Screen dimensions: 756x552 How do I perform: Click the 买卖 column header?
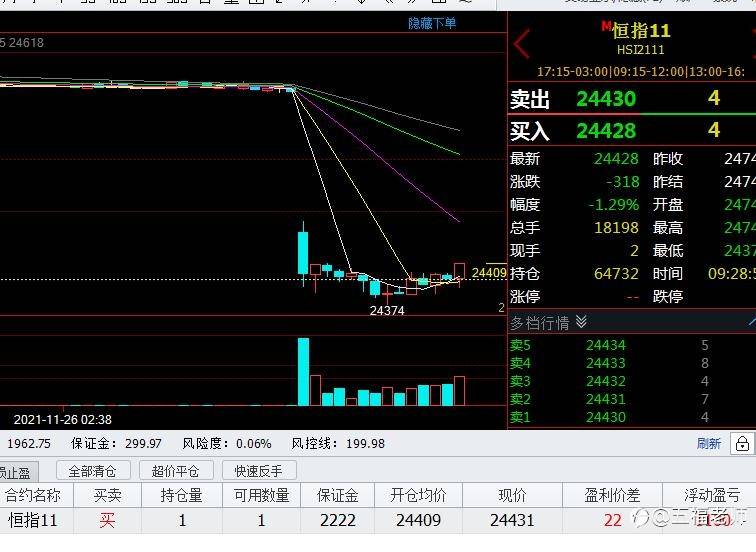tap(108, 495)
